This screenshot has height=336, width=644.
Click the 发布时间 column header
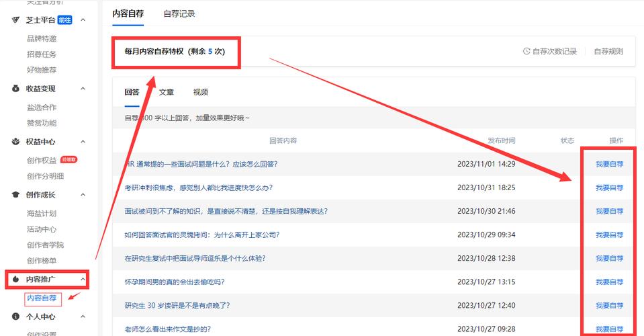[501, 140]
